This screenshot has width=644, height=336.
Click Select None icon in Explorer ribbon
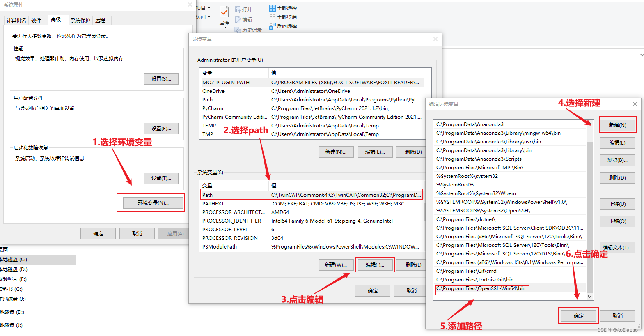point(273,17)
